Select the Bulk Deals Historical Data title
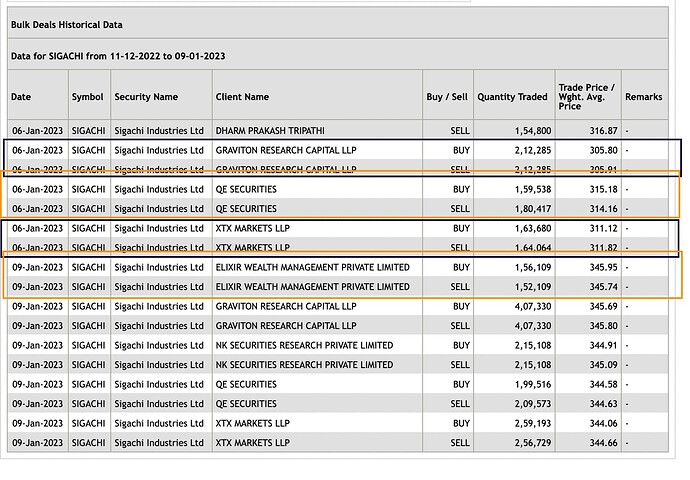690x480 pixels. coord(66,25)
